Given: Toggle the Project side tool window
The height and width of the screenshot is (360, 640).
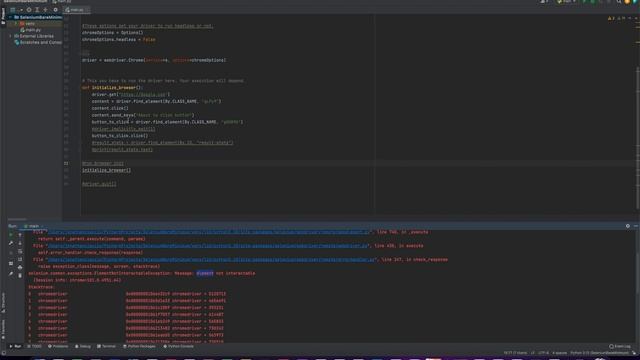Looking at the screenshot, I should [x=3, y=16].
